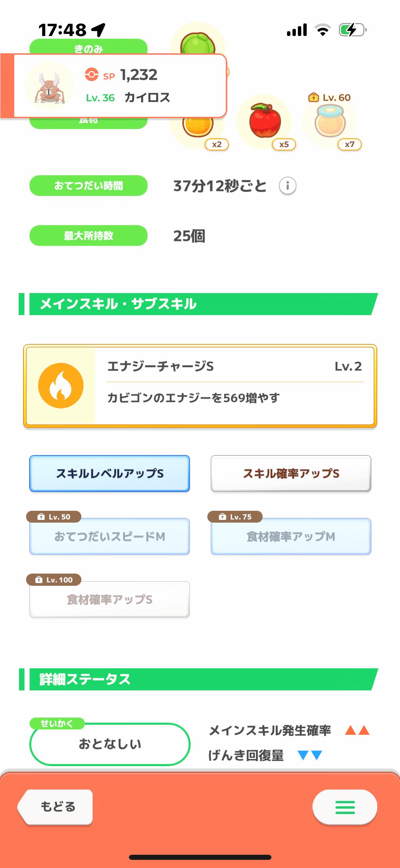Tap the info icon beside 37分12秒ごと
The width and height of the screenshot is (400, 868).
pyautogui.click(x=287, y=186)
